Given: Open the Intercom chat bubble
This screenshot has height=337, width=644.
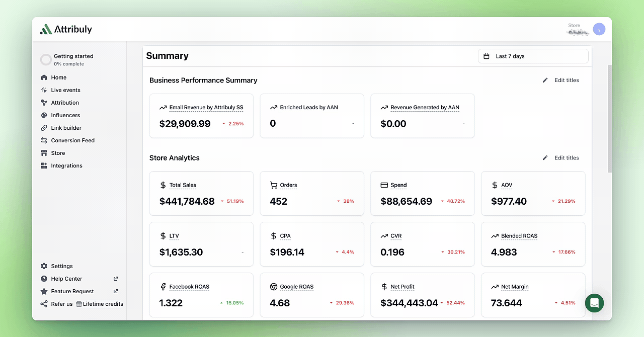Looking at the screenshot, I should (x=594, y=303).
